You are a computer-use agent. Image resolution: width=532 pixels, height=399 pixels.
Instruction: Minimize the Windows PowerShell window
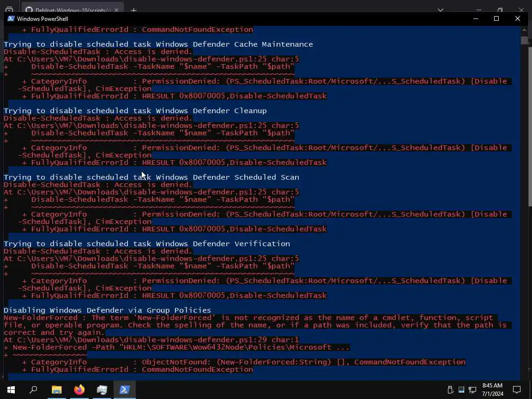click(x=476, y=18)
